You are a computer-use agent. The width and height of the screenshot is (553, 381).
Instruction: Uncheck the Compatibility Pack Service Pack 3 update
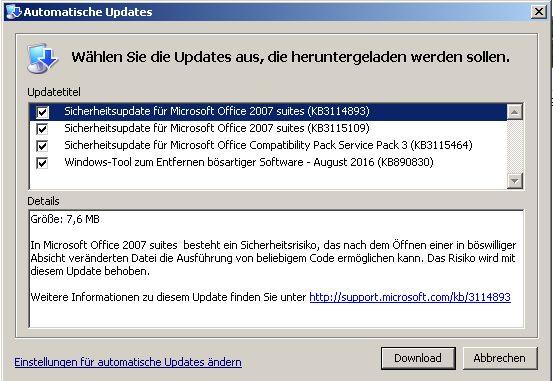point(42,146)
